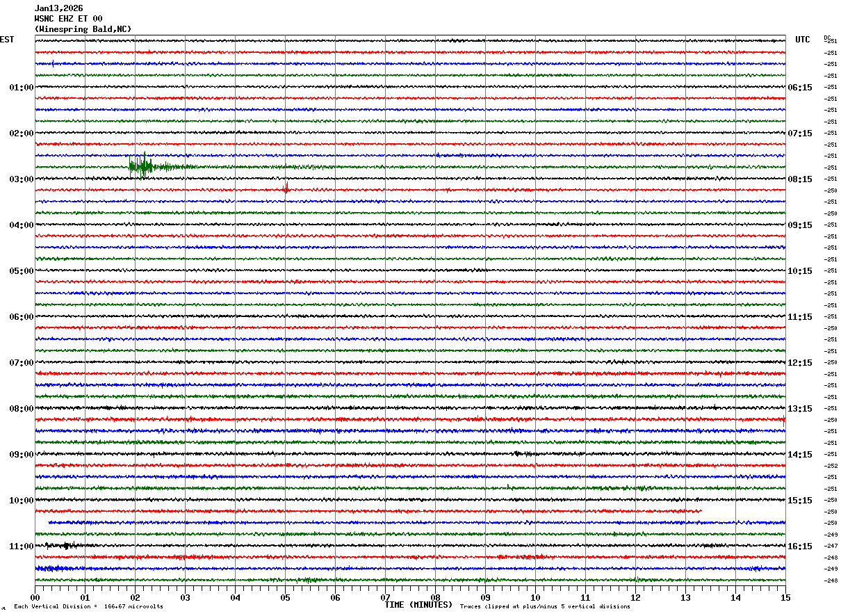Click the black burst on the 11:00 trace

pos(67,546)
